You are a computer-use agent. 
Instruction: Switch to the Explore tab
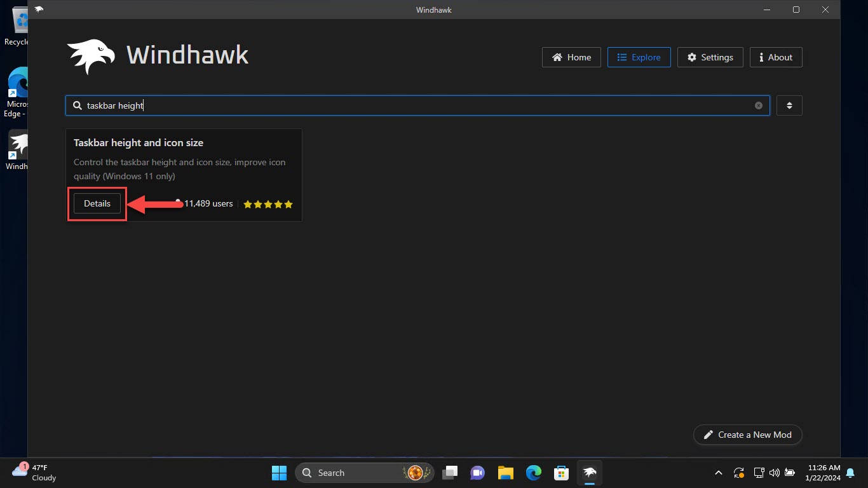click(639, 57)
